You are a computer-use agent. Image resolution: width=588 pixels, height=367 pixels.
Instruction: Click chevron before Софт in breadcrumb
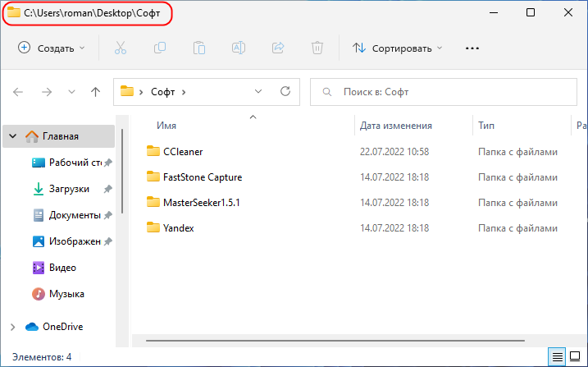coord(141,92)
